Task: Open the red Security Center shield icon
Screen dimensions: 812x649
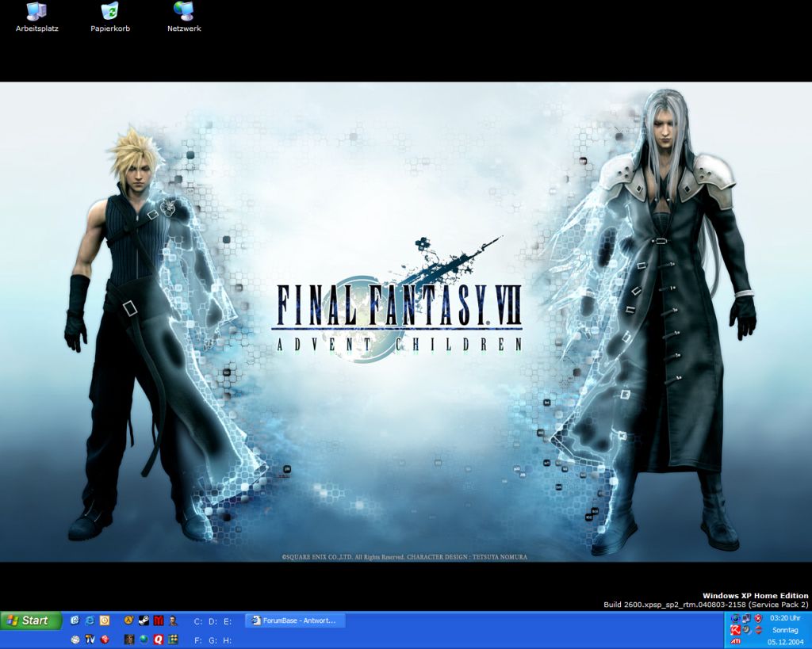Action: [x=758, y=618]
